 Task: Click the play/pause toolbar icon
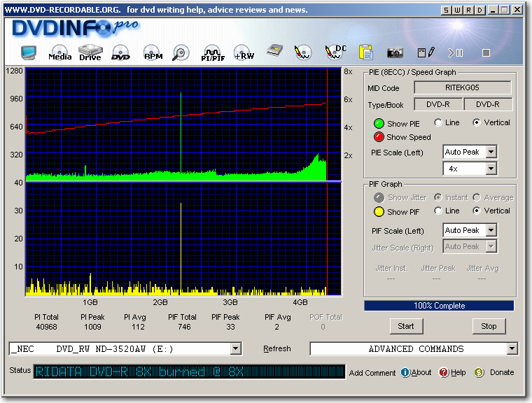(x=455, y=52)
